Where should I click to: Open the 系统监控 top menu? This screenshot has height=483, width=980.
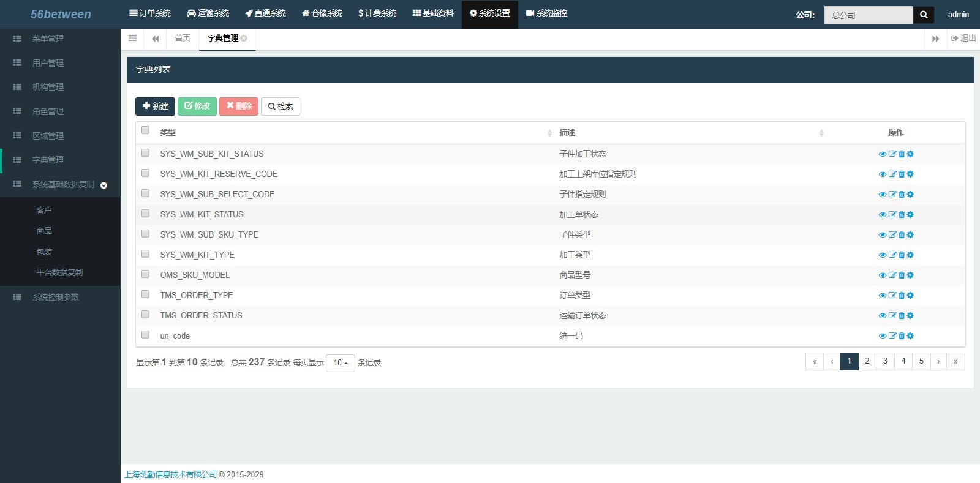click(x=546, y=13)
